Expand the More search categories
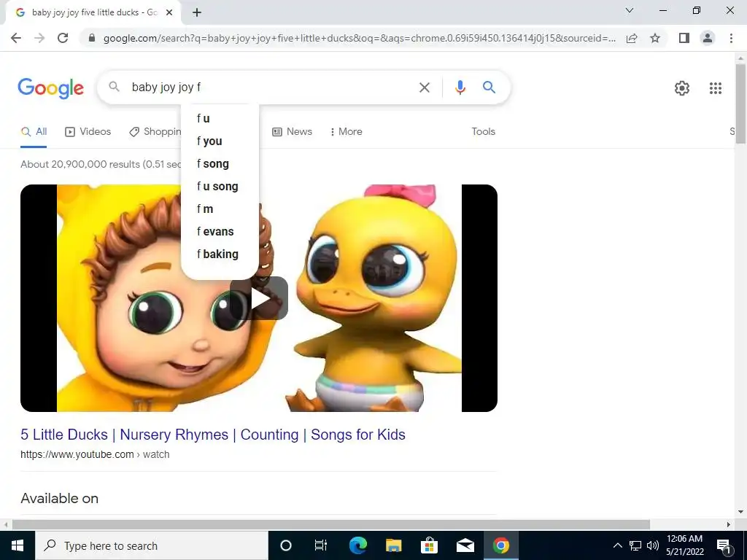 pos(346,132)
